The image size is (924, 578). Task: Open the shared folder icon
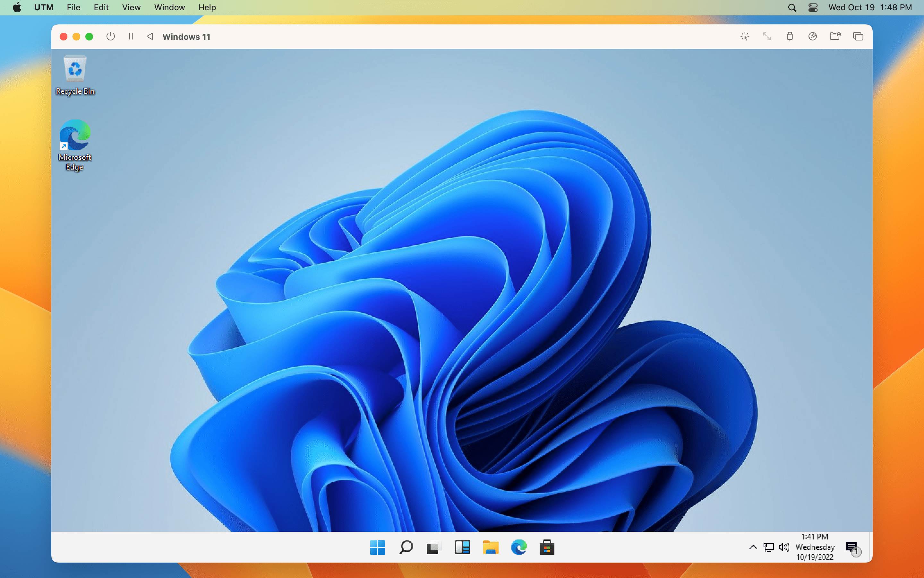pyautogui.click(x=835, y=36)
